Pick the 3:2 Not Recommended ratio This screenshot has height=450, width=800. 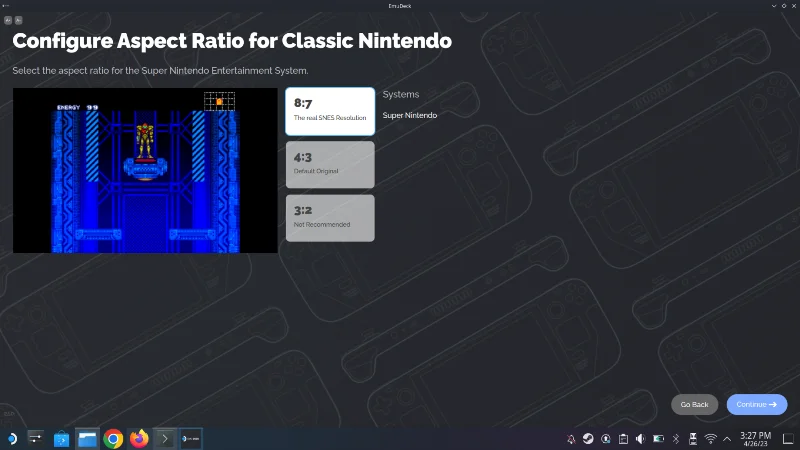point(330,218)
